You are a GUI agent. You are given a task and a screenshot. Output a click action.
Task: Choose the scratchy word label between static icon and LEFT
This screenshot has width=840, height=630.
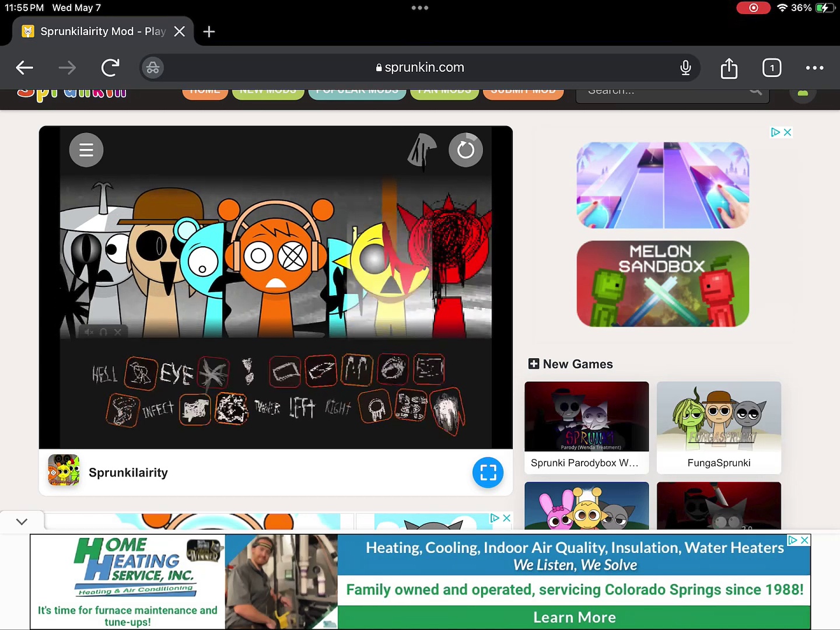coord(267,408)
